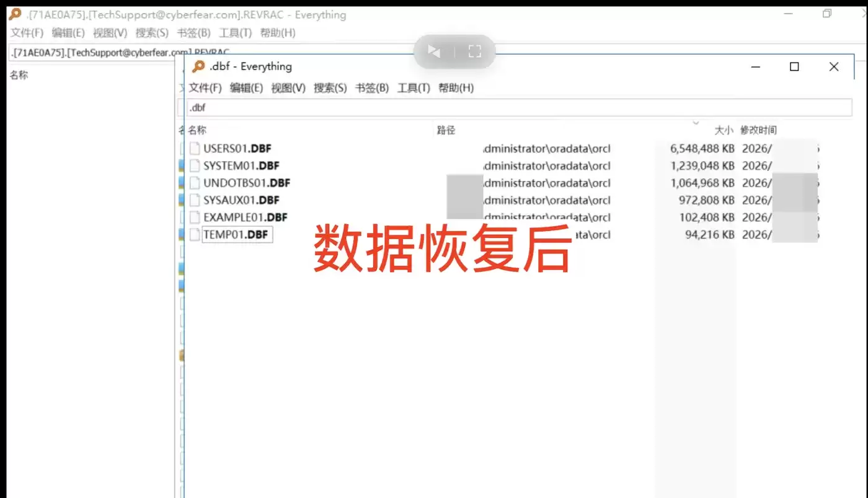Click the Everything app icon in the REVRAC window title bar
Image resolution: width=868 pixels, height=498 pixels.
15,14
